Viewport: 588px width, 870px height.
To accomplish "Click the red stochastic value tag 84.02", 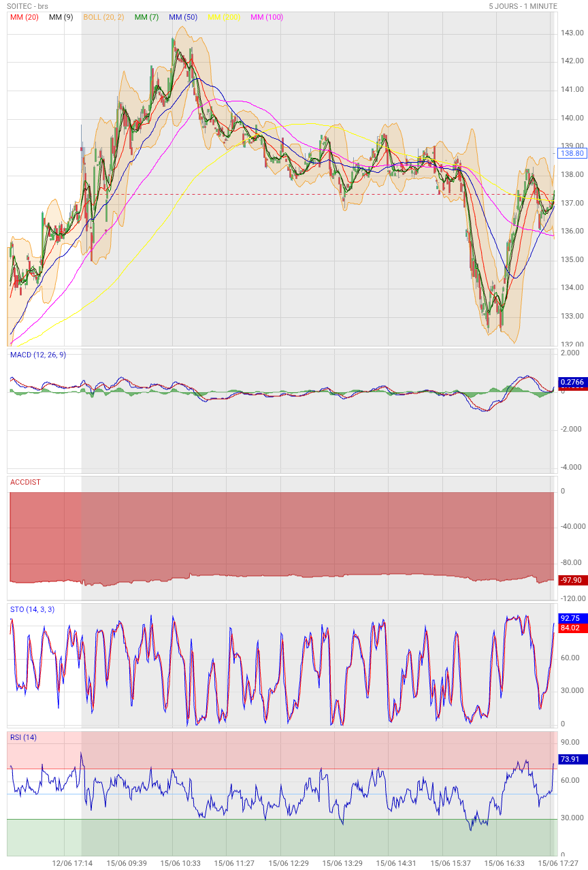I will click(572, 628).
